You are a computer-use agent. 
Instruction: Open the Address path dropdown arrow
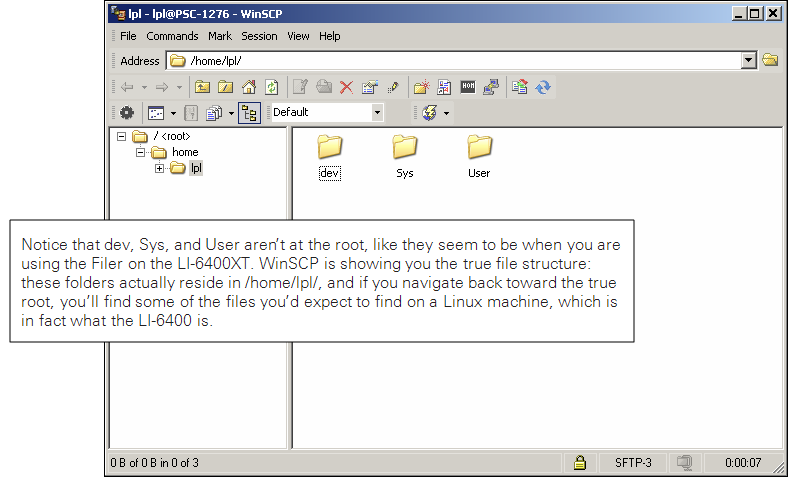click(x=749, y=60)
